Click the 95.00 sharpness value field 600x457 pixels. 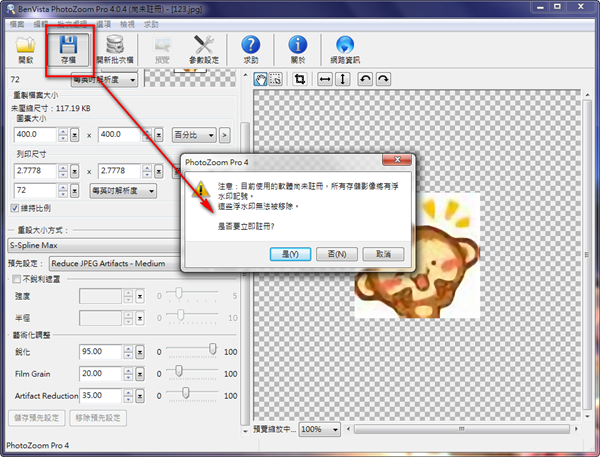(x=101, y=352)
